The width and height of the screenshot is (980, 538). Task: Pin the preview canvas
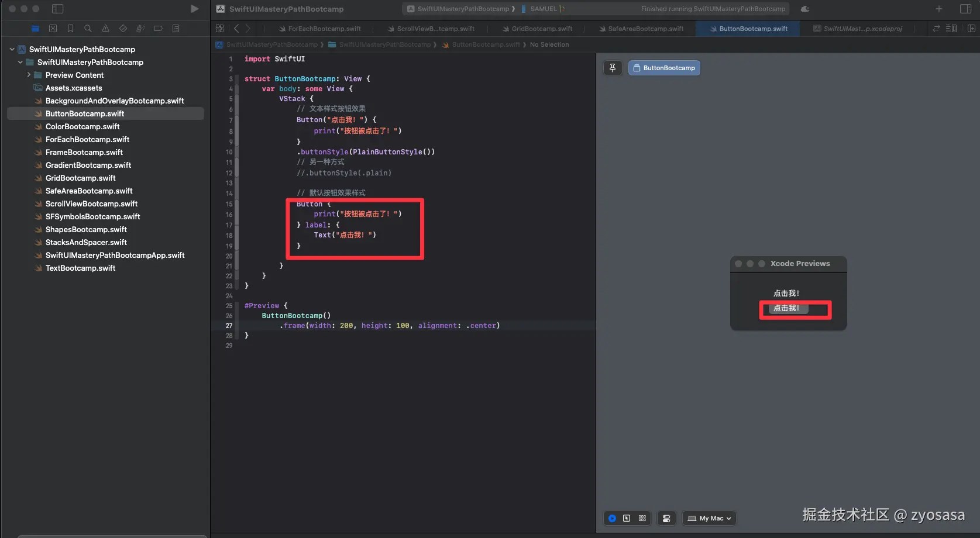613,68
